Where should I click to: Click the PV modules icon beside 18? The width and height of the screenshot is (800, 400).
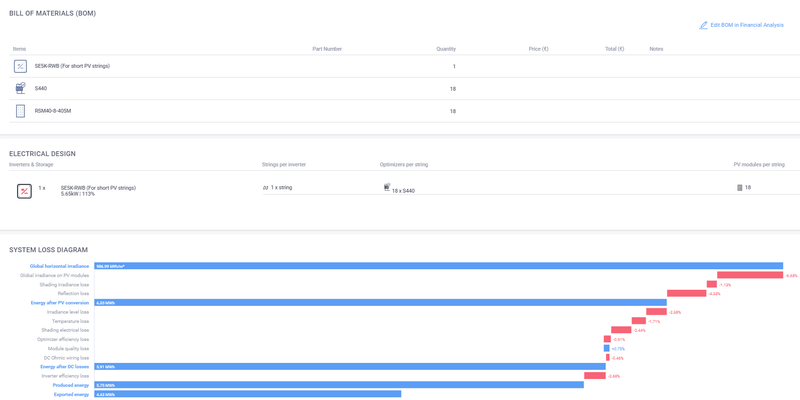point(740,188)
